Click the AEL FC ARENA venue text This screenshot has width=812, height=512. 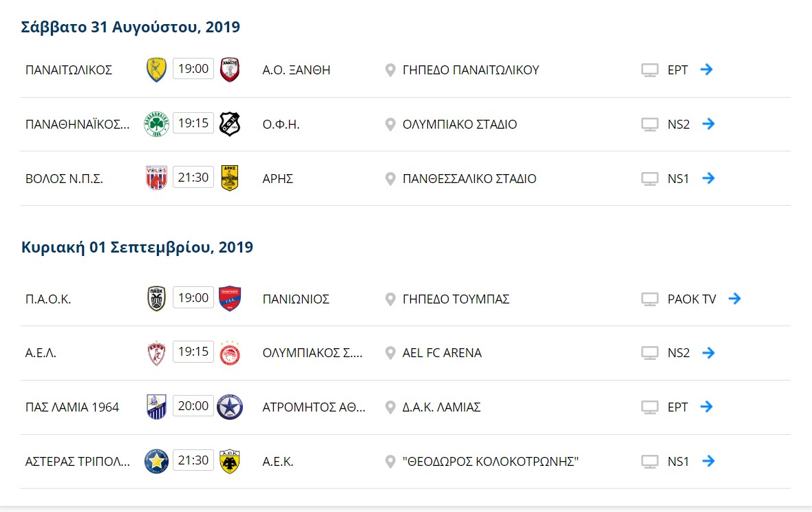[x=442, y=353]
